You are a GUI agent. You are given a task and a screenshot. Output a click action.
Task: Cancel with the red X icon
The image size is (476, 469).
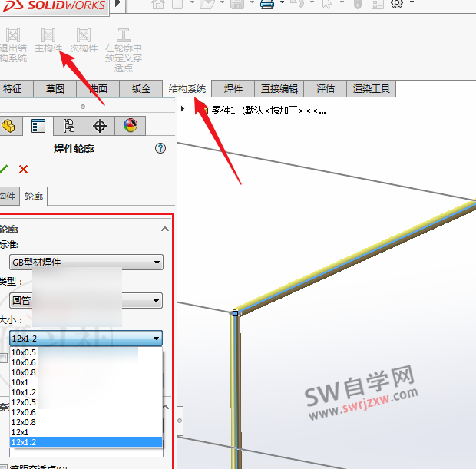tap(23, 169)
